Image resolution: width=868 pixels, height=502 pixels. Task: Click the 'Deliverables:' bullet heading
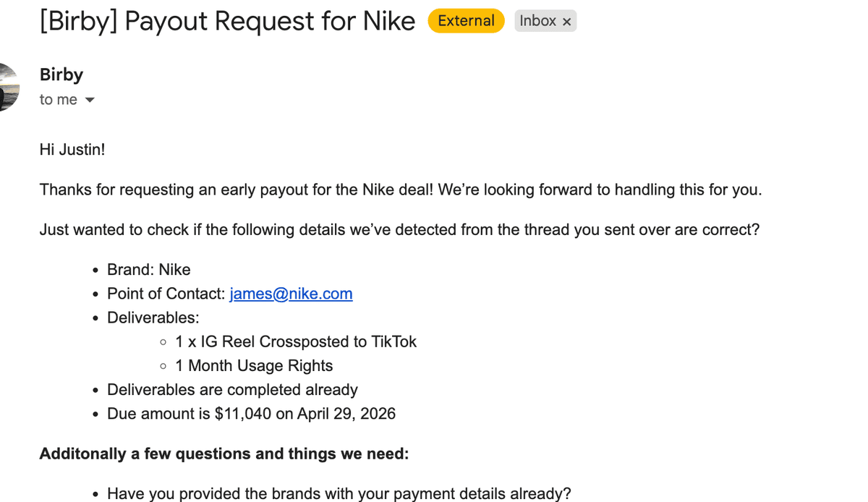153,318
